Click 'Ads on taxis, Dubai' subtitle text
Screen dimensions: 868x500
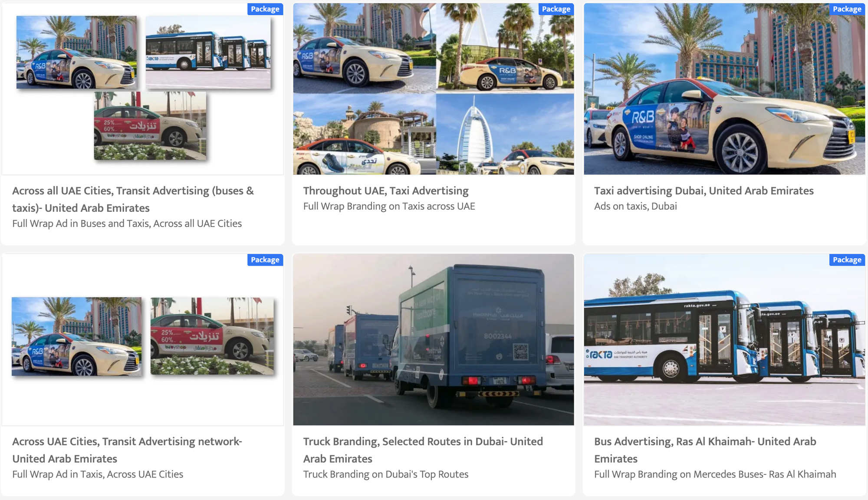pyautogui.click(x=635, y=207)
